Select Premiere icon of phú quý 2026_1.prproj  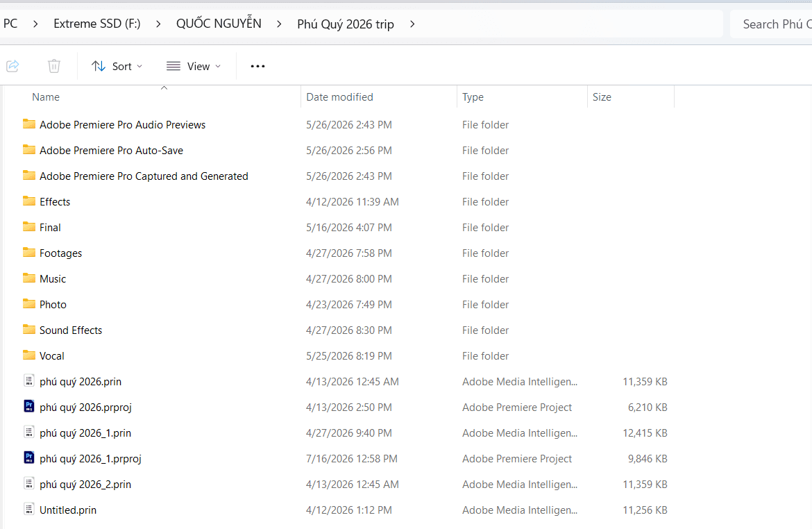coord(30,457)
